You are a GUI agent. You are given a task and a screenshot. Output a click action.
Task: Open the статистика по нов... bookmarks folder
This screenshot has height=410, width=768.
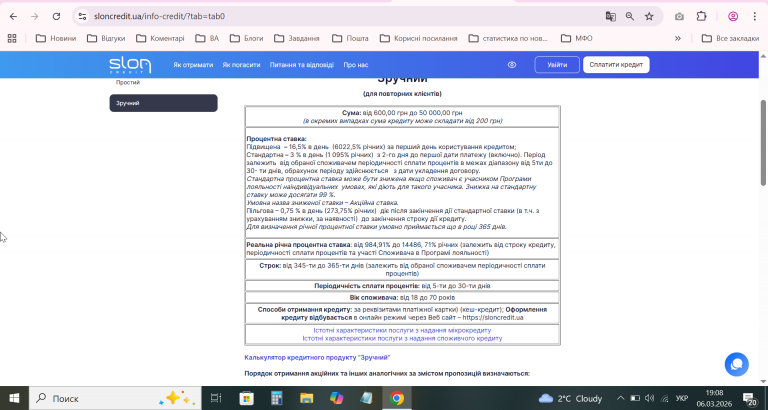click(508, 38)
